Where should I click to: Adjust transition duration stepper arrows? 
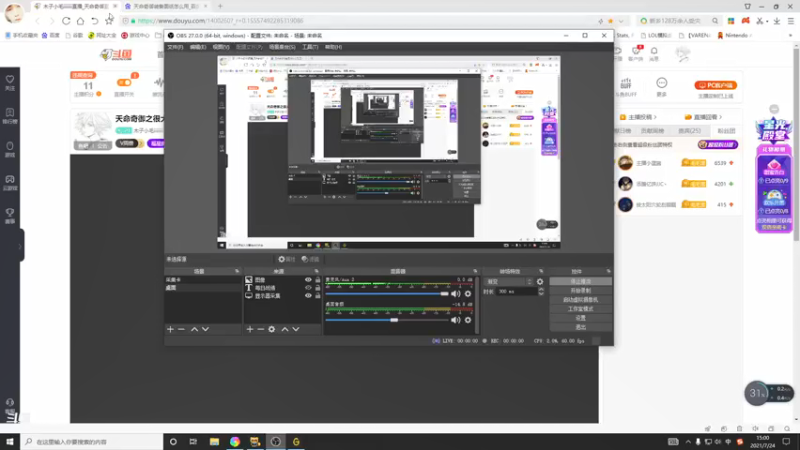click(541, 291)
